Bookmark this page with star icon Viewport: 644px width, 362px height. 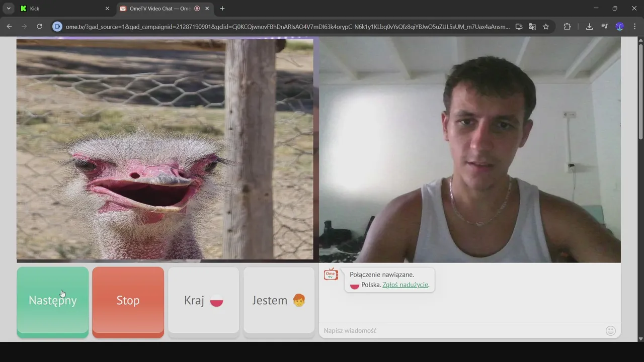click(x=546, y=27)
